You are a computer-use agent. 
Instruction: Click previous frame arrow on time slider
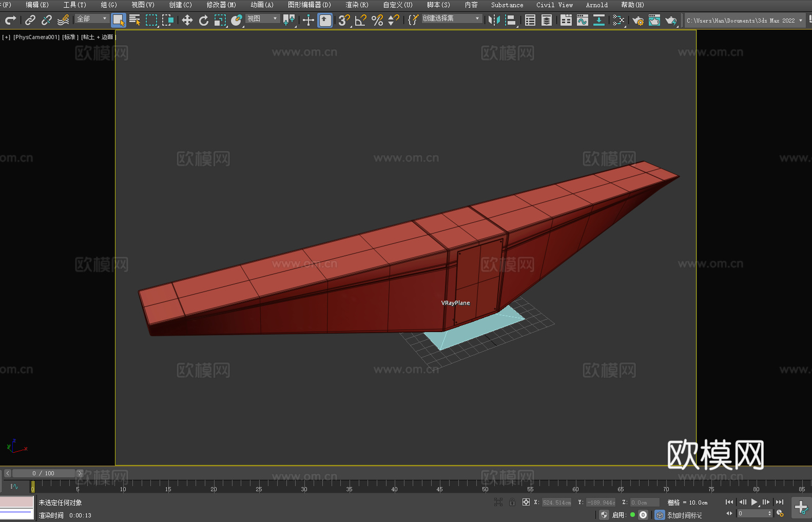tap(8, 473)
